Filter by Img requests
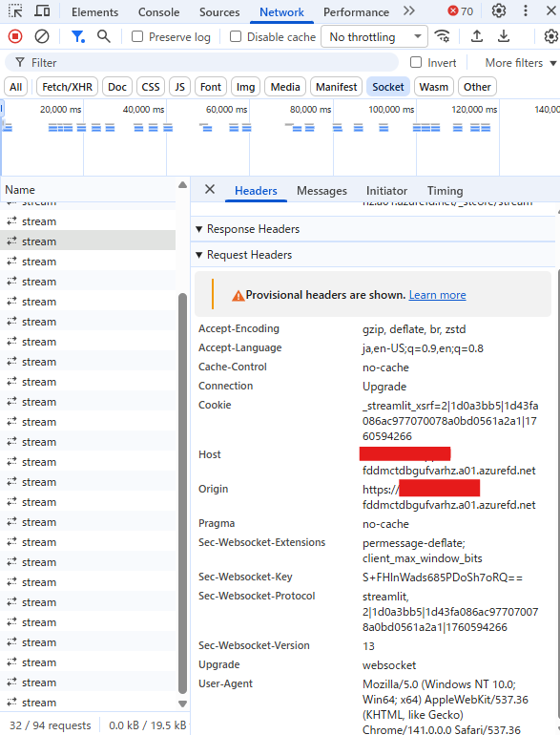Screen dimensions: 560x735 point(245,87)
